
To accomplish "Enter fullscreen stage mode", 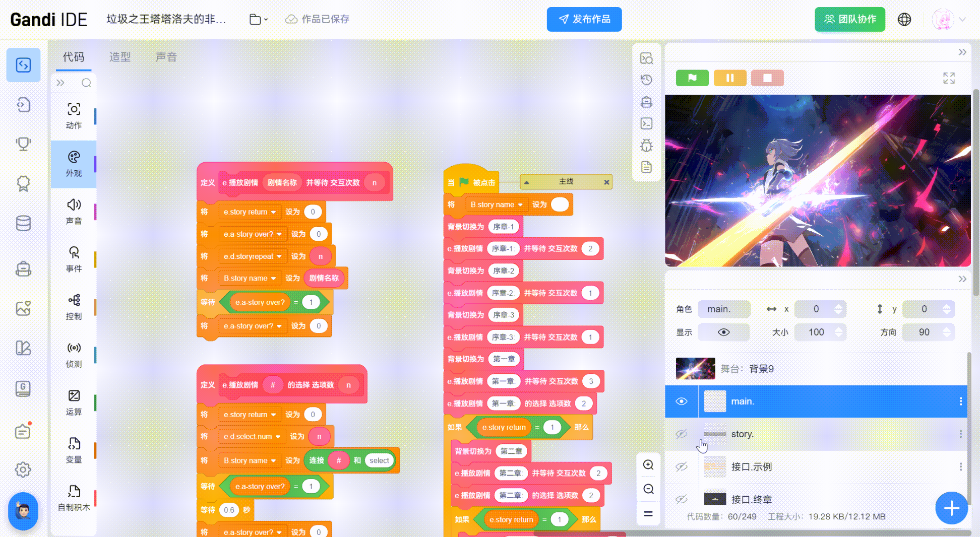I will click(949, 78).
